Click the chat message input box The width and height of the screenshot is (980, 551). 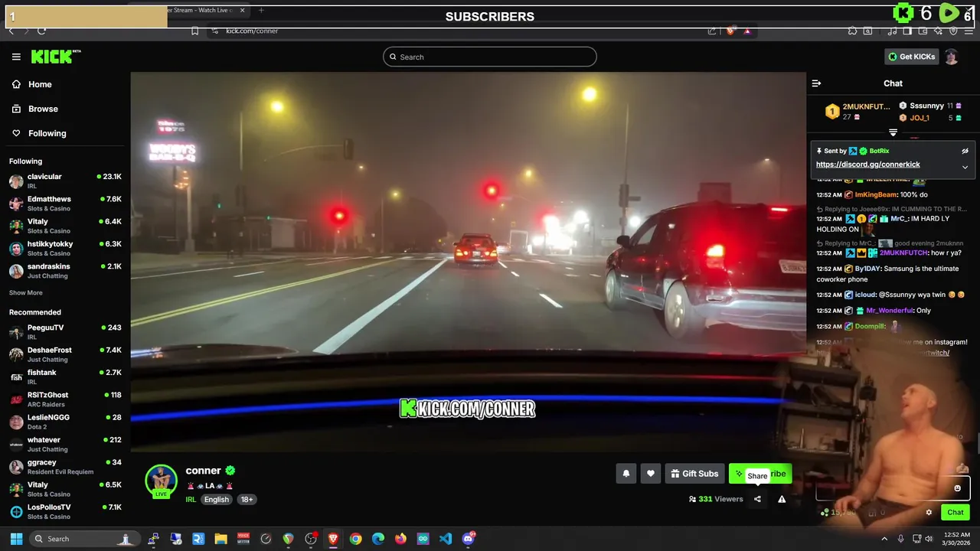tap(893, 488)
